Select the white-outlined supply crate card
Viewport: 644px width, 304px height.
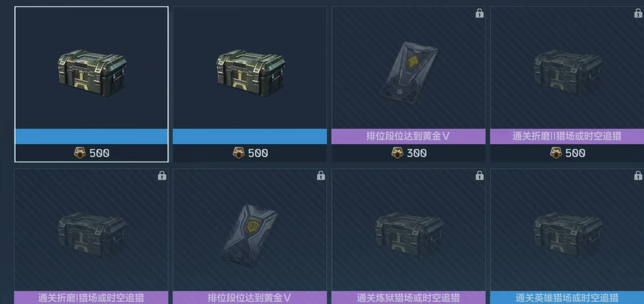(x=91, y=84)
